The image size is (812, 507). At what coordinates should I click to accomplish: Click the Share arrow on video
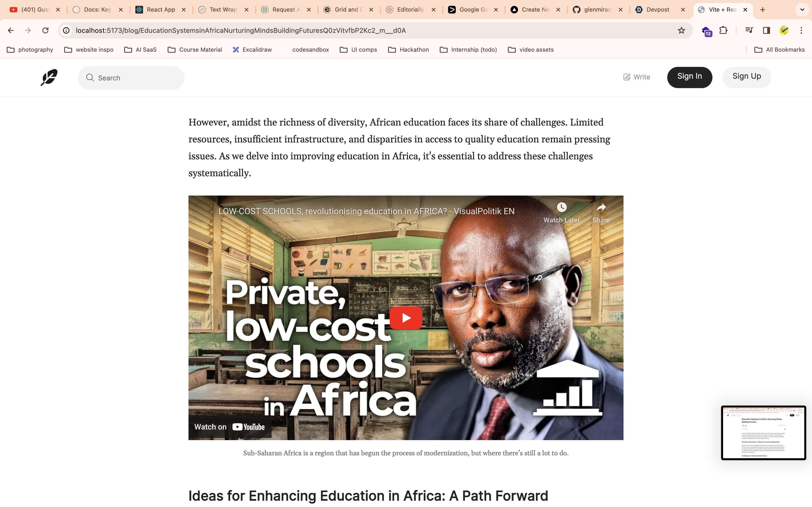coord(601,208)
